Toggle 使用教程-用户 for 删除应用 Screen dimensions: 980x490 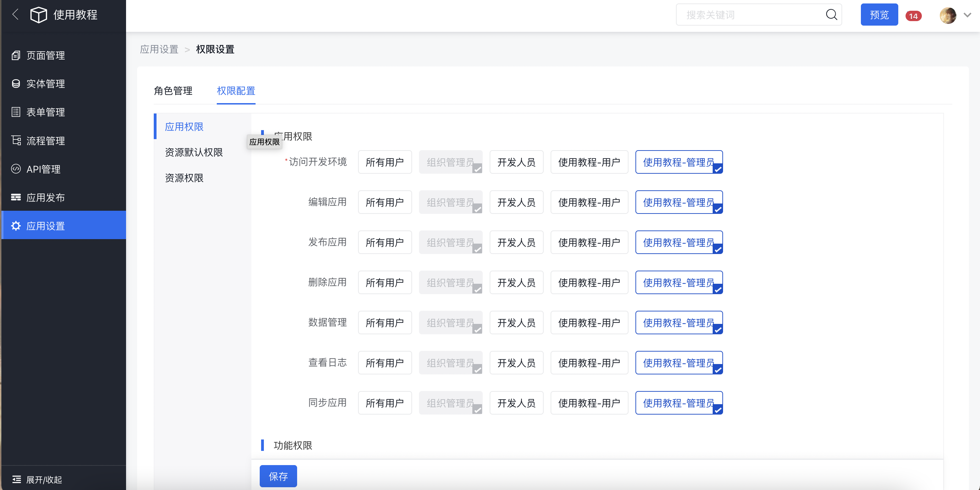[589, 282]
